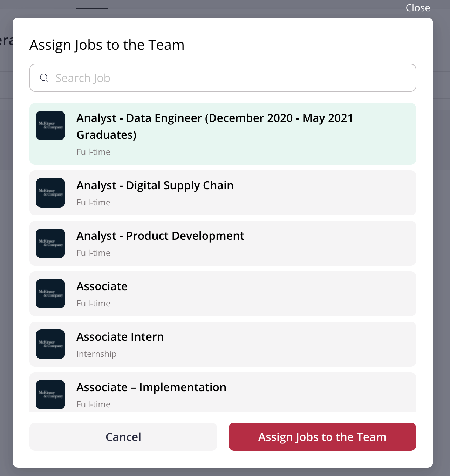
Task: Click McKinsey logo beside Digital Supply Chain
Action: tap(50, 193)
